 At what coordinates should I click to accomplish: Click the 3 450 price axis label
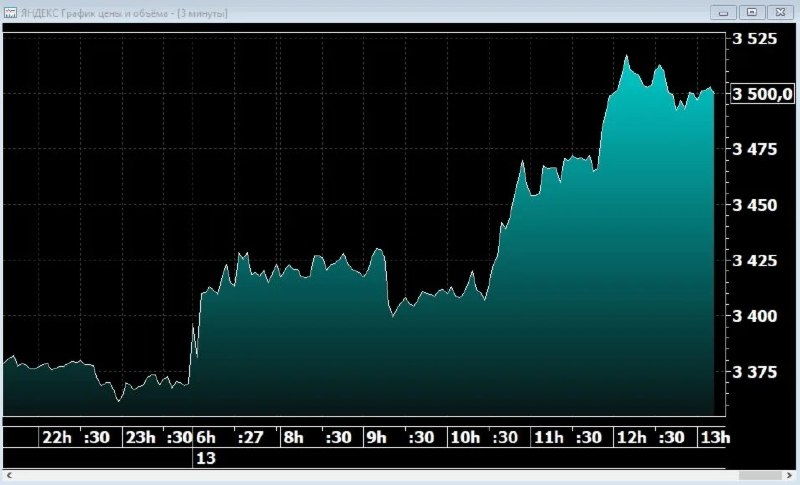755,205
